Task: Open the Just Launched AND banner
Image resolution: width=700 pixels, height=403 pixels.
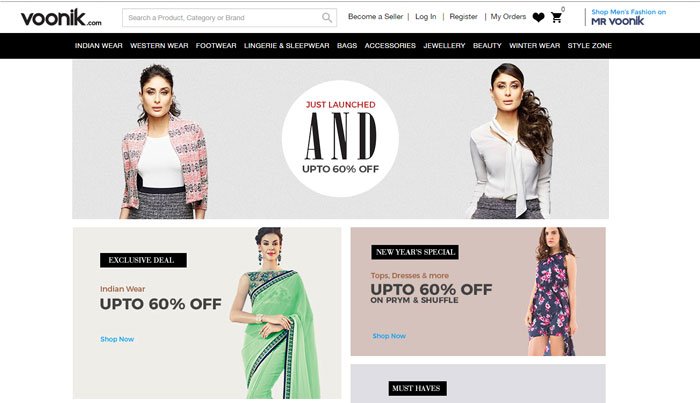Action: 341,139
